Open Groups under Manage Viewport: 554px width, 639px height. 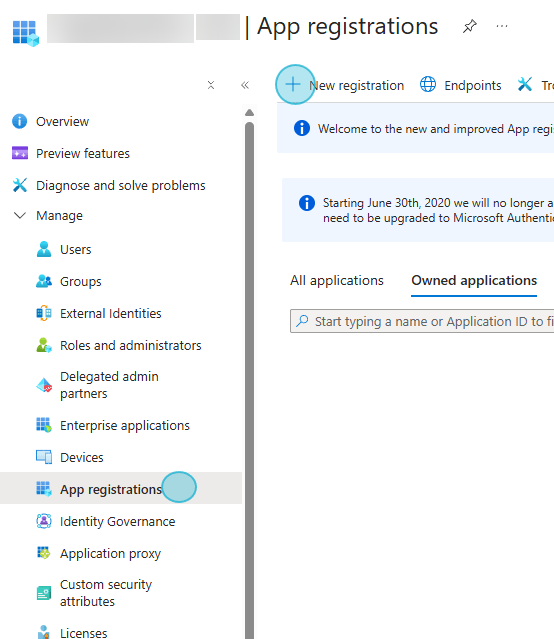(80, 281)
